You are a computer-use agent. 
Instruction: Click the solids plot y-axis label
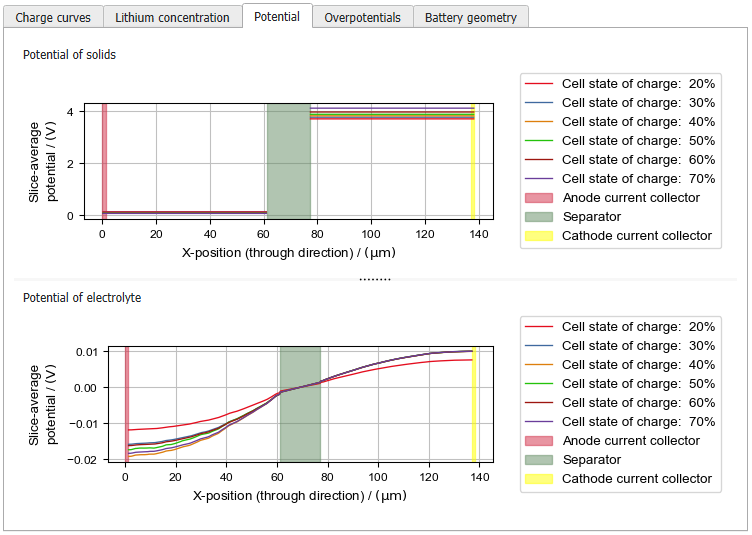click(x=42, y=162)
